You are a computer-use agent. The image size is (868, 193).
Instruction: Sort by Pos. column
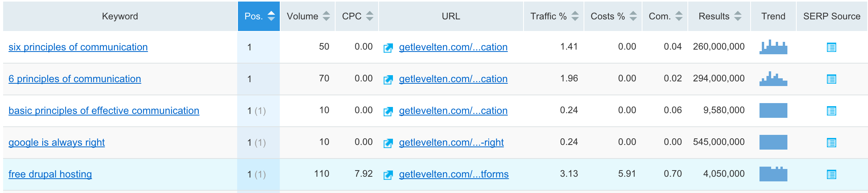259,16
